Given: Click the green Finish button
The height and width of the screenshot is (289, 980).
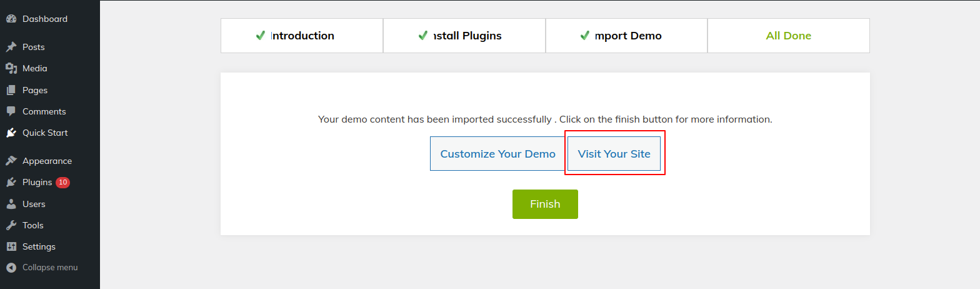Looking at the screenshot, I should (545, 204).
